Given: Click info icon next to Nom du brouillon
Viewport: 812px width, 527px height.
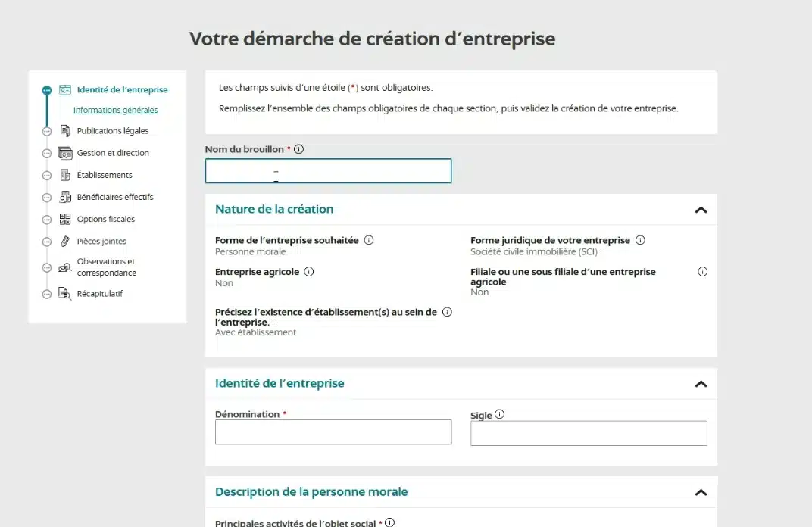Looking at the screenshot, I should (x=299, y=150).
